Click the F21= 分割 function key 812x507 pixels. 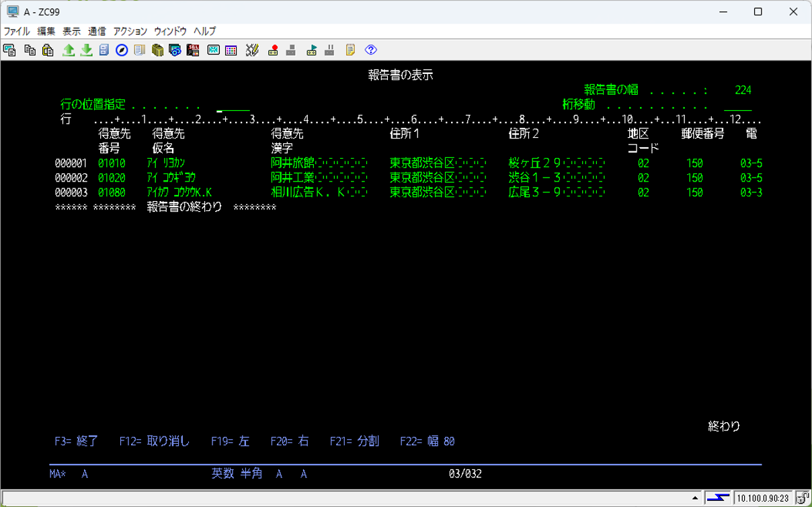point(354,441)
